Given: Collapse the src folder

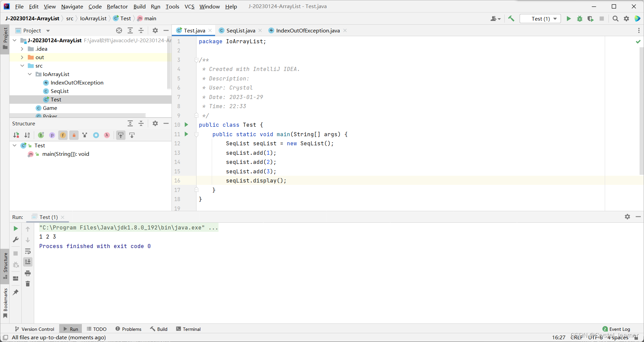Looking at the screenshot, I should click(22, 66).
